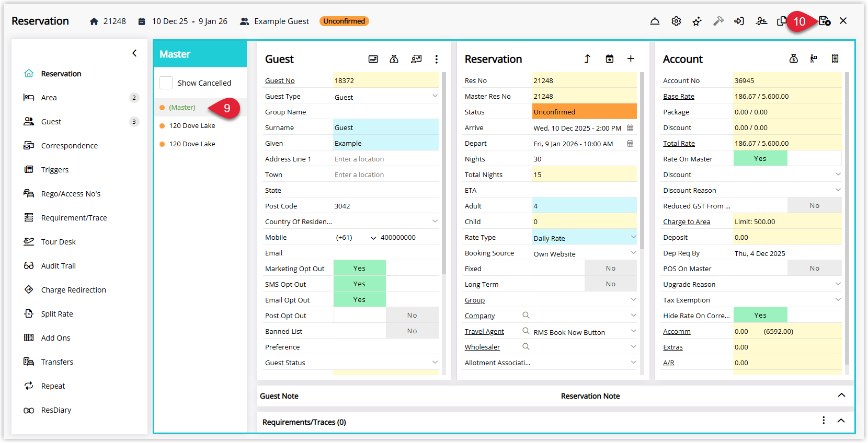Open the Depart date calendar picker
Screen dimensions: 868x443
(630, 144)
